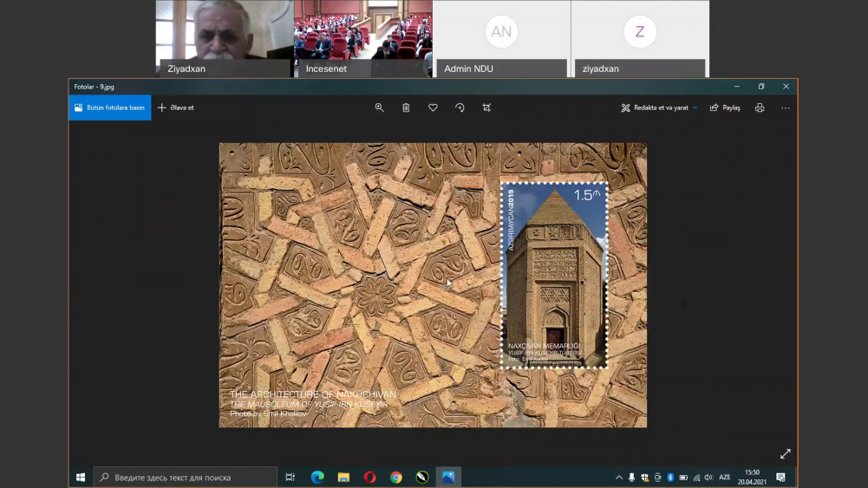The width and height of the screenshot is (868, 488).
Task: Close the Fotolar window
Action: point(786,87)
